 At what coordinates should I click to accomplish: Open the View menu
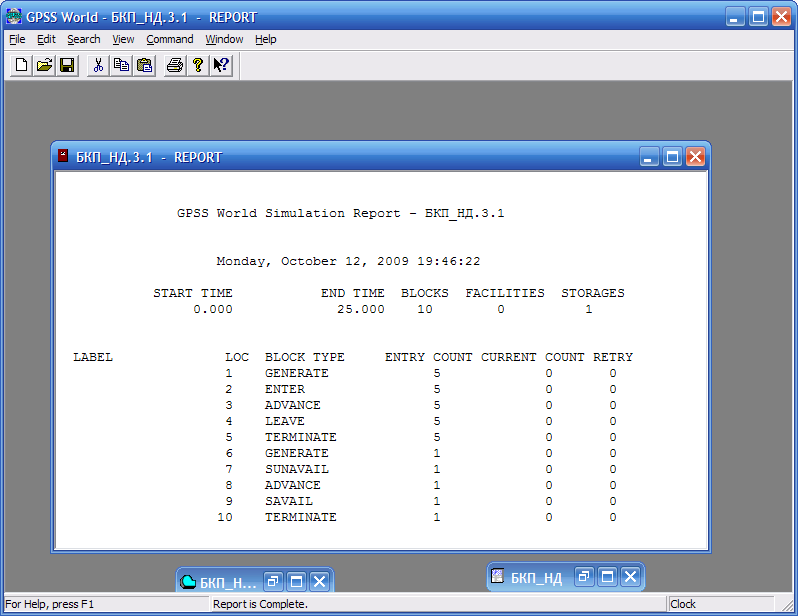[123, 39]
